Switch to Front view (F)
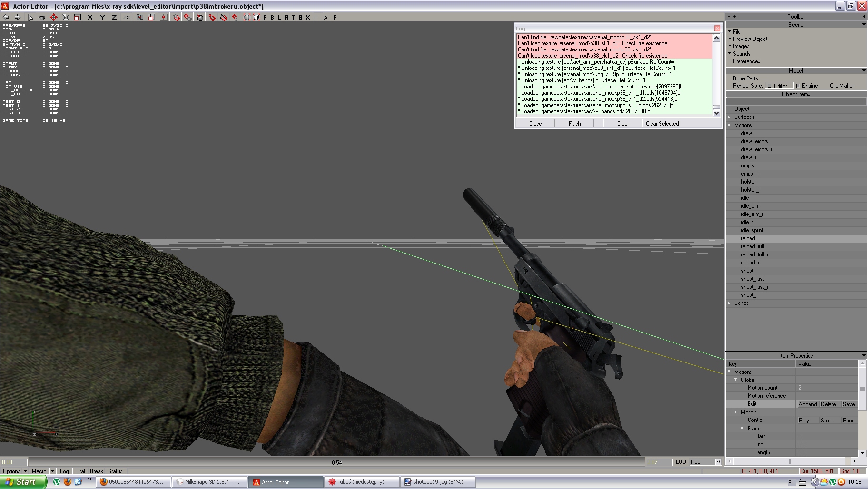This screenshot has width=868, height=489. click(x=265, y=17)
